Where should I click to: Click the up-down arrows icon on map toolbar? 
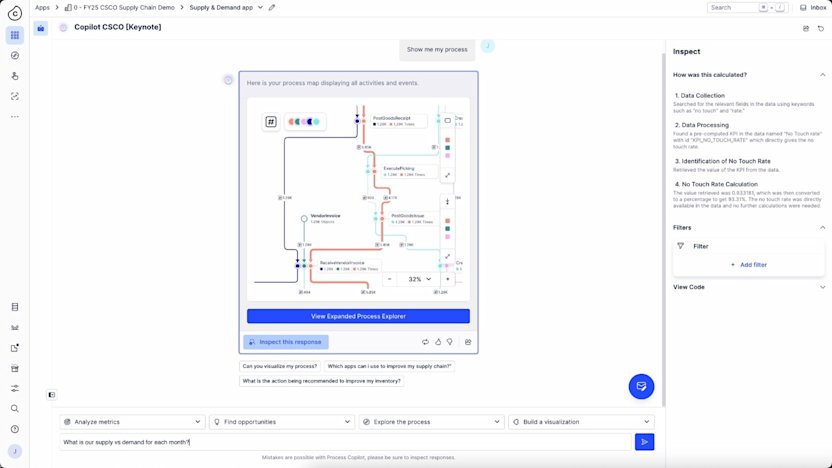(x=447, y=202)
